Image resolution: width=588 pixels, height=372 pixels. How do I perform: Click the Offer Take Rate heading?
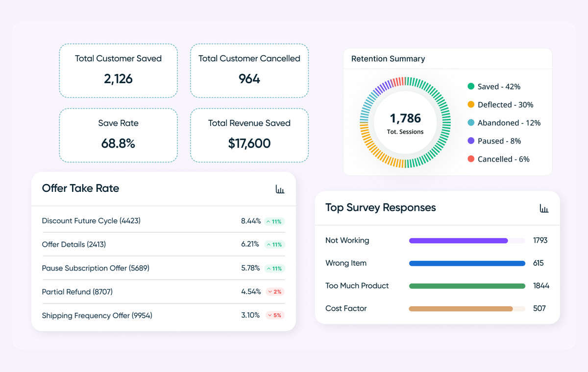[80, 188]
